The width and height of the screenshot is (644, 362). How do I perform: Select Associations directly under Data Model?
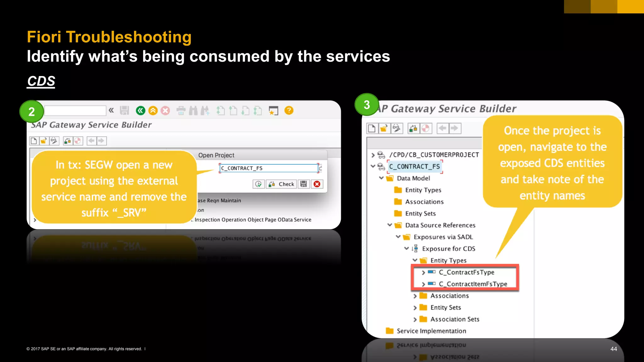(425, 202)
